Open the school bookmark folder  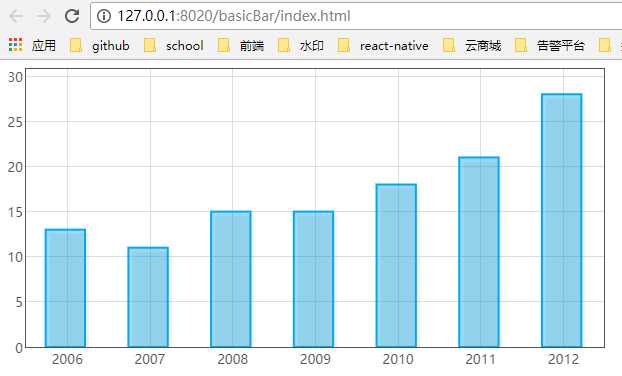(173, 46)
